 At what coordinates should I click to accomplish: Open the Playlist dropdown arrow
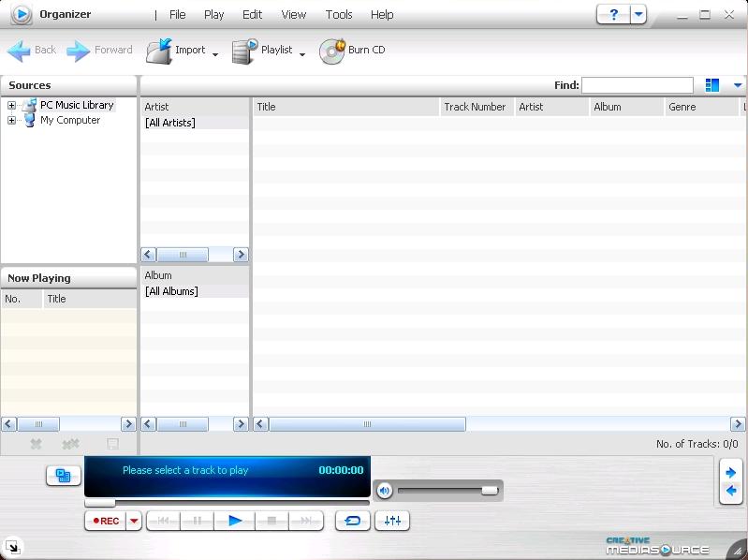click(x=302, y=55)
